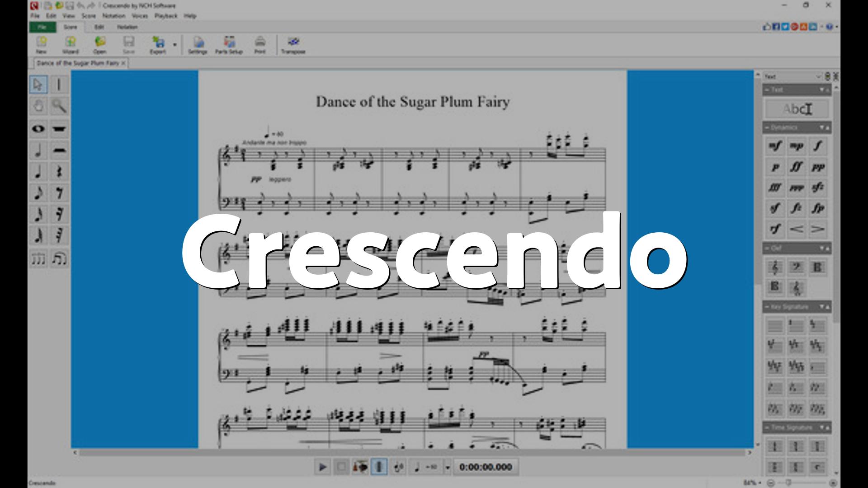Screen dimensions: 868x488
Task: Insert mezzo-piano dynamic marking
Action: pyautogui.click(x=796, y=146)
